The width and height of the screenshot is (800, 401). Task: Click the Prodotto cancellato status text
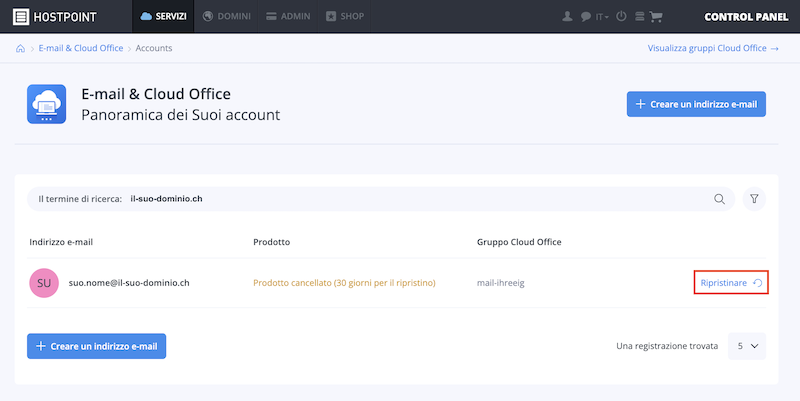coord(344,283)
